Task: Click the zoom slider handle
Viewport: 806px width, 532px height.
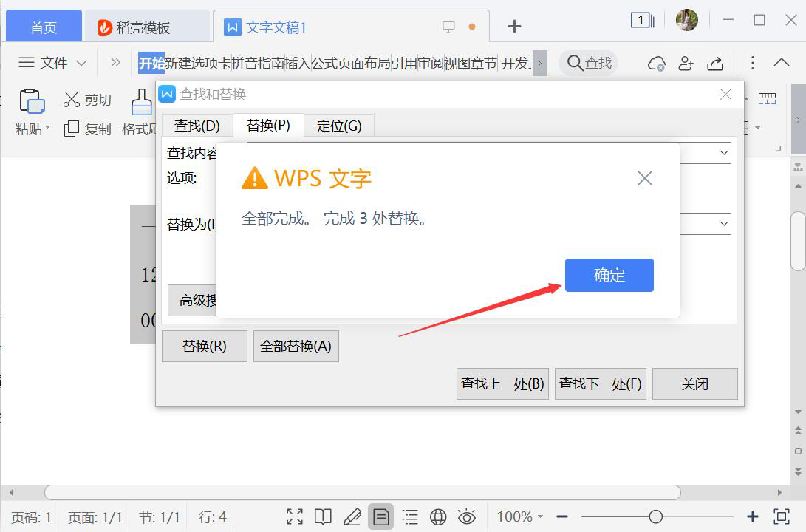Action: [655, 516]
